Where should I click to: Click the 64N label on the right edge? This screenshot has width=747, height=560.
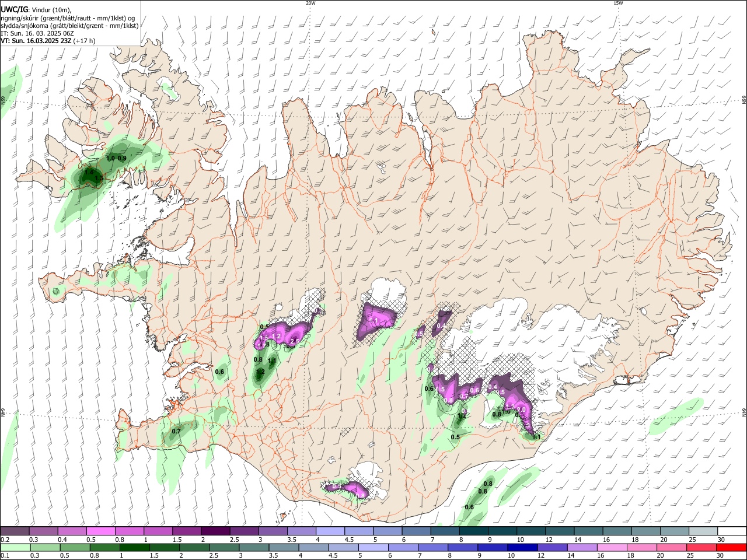[744, 412]
